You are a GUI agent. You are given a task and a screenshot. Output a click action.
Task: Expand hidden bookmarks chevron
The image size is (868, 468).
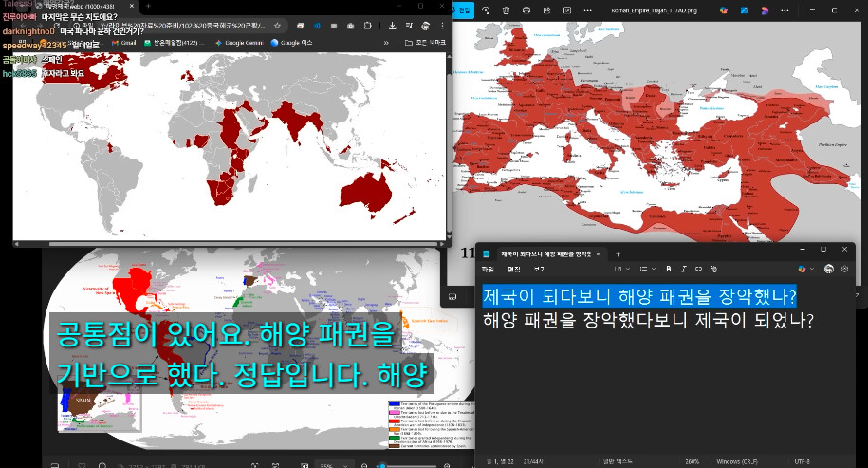point(386,43)
